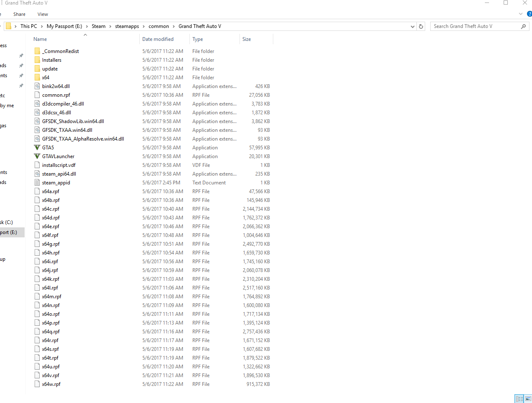Click the search magnifier icon
The height and width of the screenshot is (403, 532).
523,26
